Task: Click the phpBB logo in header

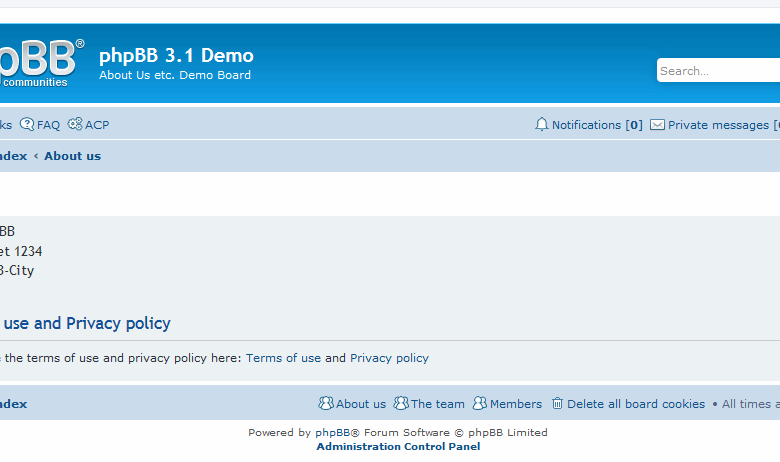Action: pyautogui.click(x=38, y=62)
